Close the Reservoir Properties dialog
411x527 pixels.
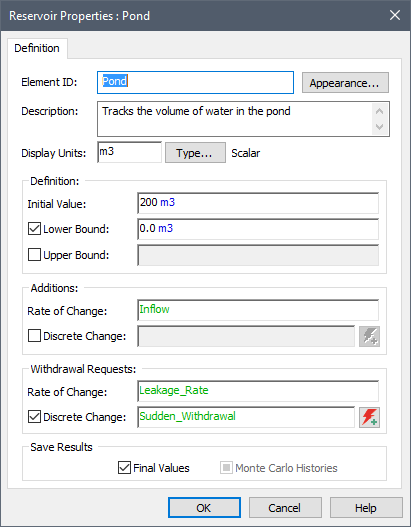(x=395, y=15)
